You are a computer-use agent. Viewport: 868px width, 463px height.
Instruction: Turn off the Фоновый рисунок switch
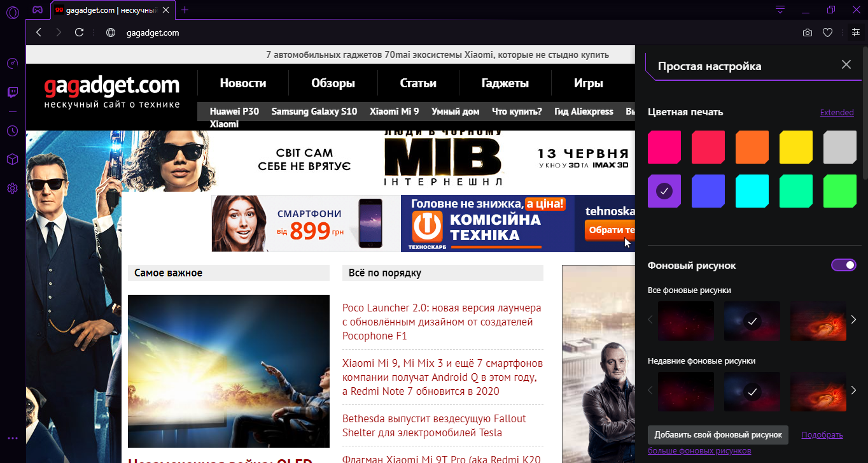pos(844,265)
